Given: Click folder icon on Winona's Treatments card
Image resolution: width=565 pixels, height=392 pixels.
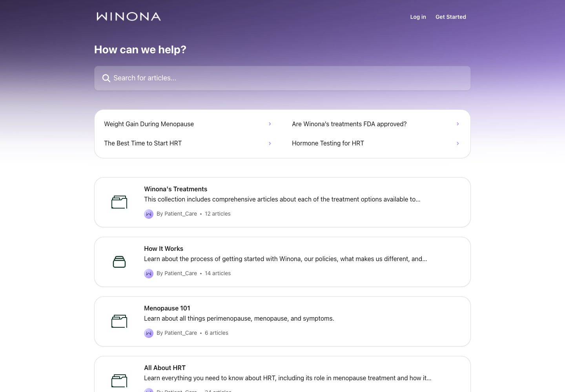Looking at the screenshot, I should (119, 202).
